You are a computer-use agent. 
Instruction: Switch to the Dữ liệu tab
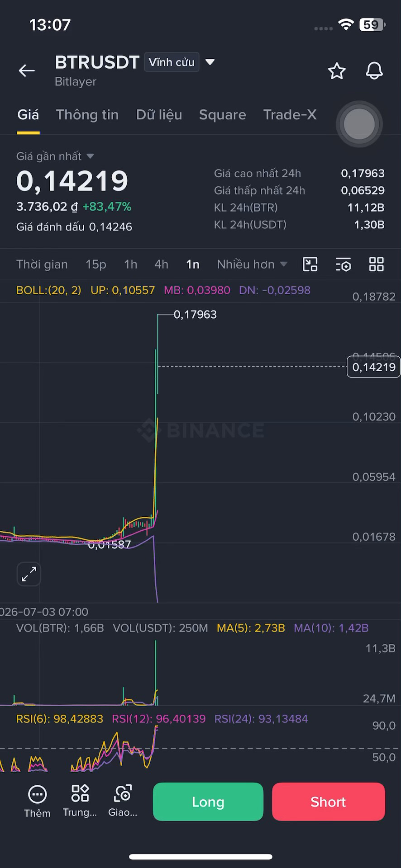(x=159, y=115)
